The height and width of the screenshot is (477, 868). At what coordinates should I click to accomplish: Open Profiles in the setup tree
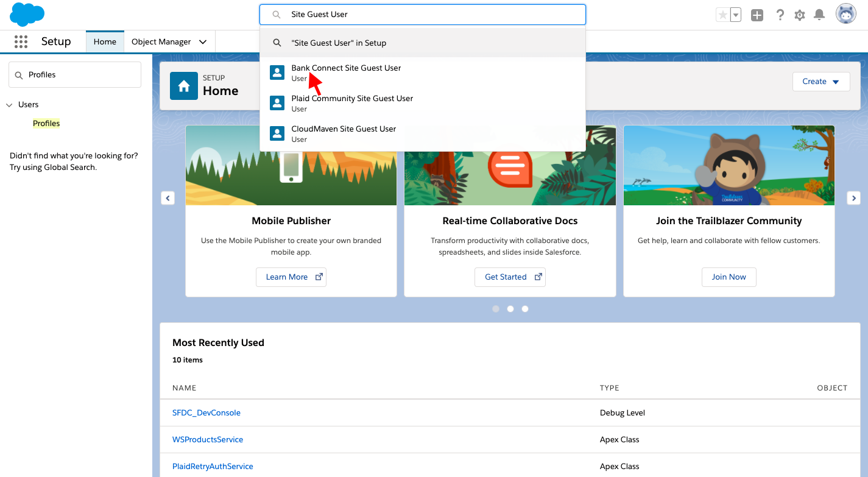point(46,123)
